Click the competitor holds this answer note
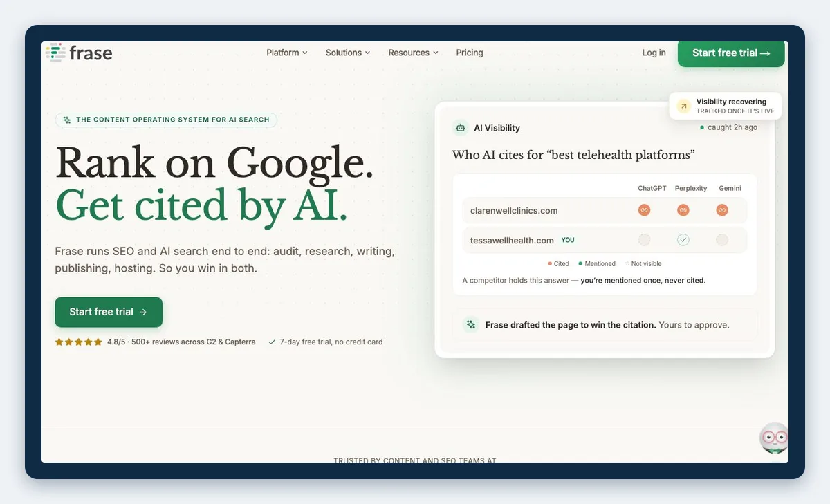This screenshot has height=504, width=830. (584, 281)
